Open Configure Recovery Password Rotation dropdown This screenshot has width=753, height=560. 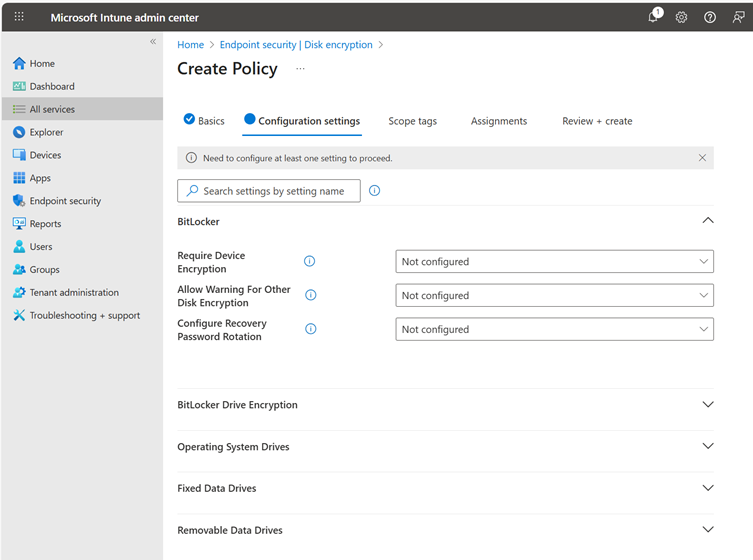click(554, 330)
